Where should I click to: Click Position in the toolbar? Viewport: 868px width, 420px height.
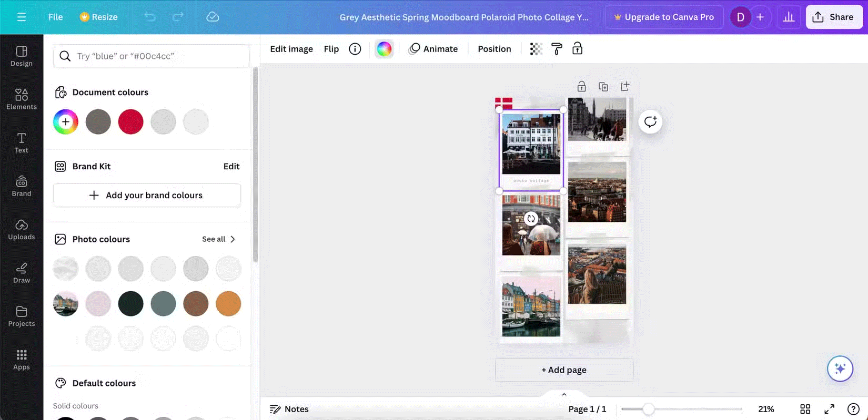(494, 49)
